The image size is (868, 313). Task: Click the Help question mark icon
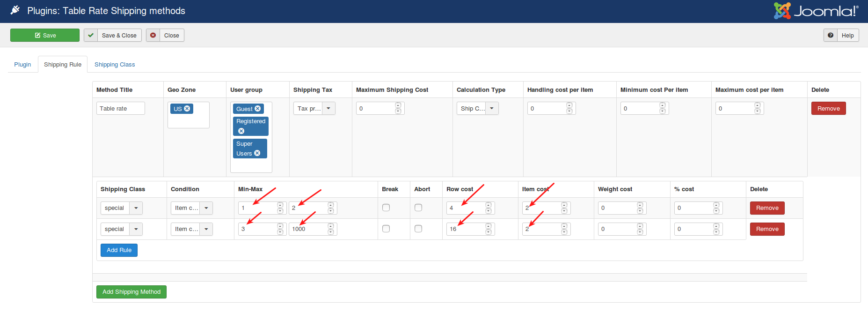coord(831,35)
